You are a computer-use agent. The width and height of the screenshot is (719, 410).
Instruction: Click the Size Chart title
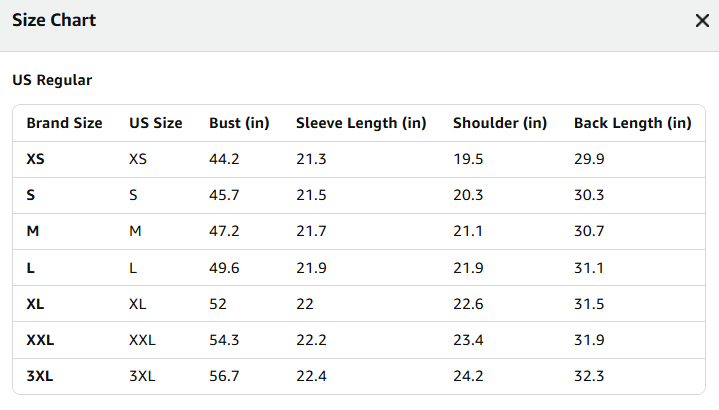click(54, 20)
